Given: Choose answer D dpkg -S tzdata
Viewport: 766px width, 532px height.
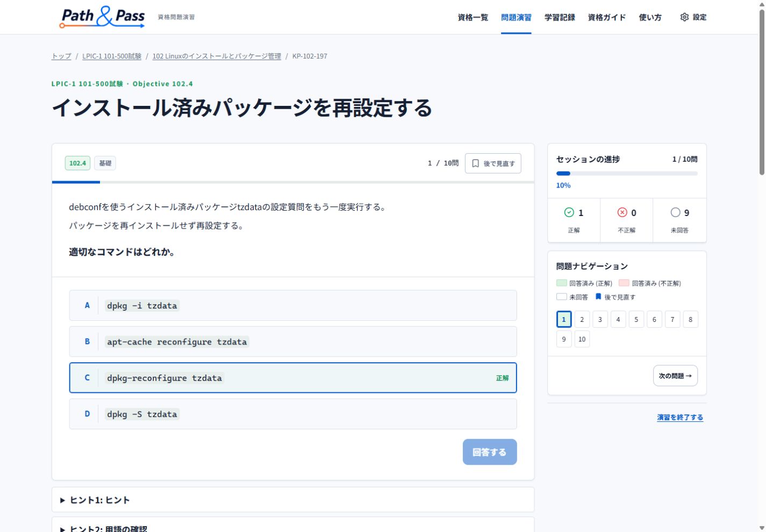Looking at the screenshot, I should (293, 414).
